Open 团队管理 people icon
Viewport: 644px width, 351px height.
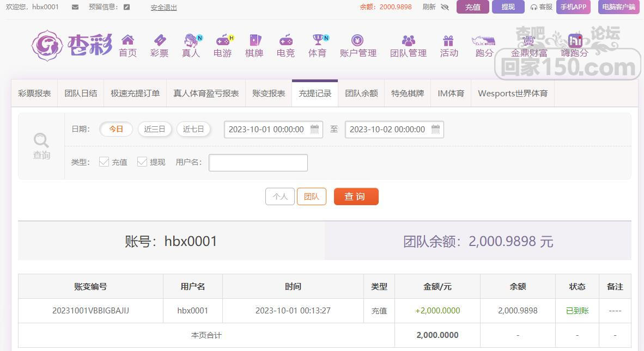[408, 40]
